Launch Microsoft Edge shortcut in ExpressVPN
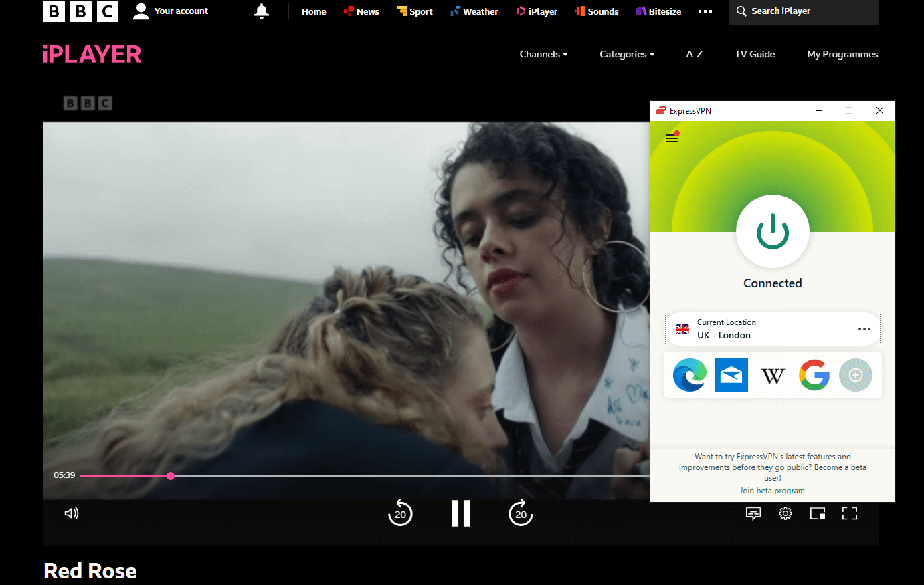 click(689, 375)
